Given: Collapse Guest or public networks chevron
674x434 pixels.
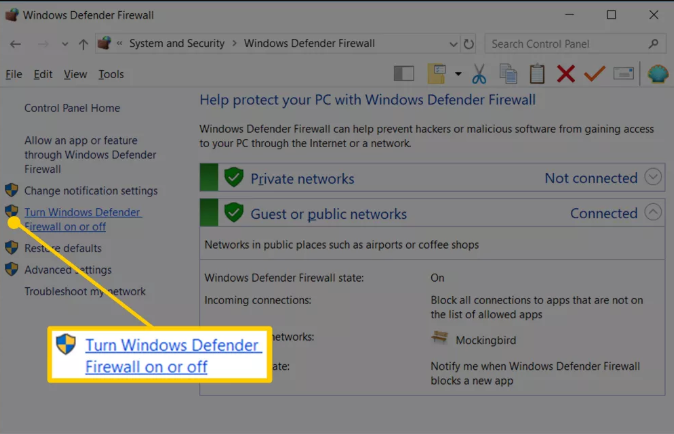Looking at the screenshot, I should click(x=653, y=212).
